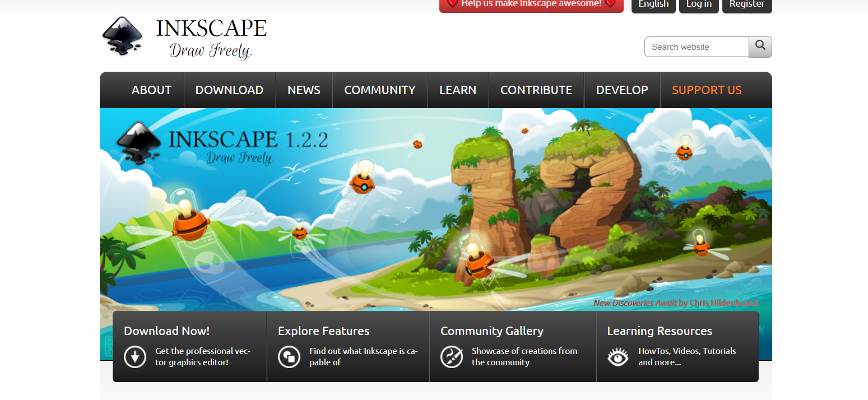Image resolution: width=868 pixels, height=400 pixels.
Task: Click the INKSCAPE title text in header
Action: coord(211,28)
